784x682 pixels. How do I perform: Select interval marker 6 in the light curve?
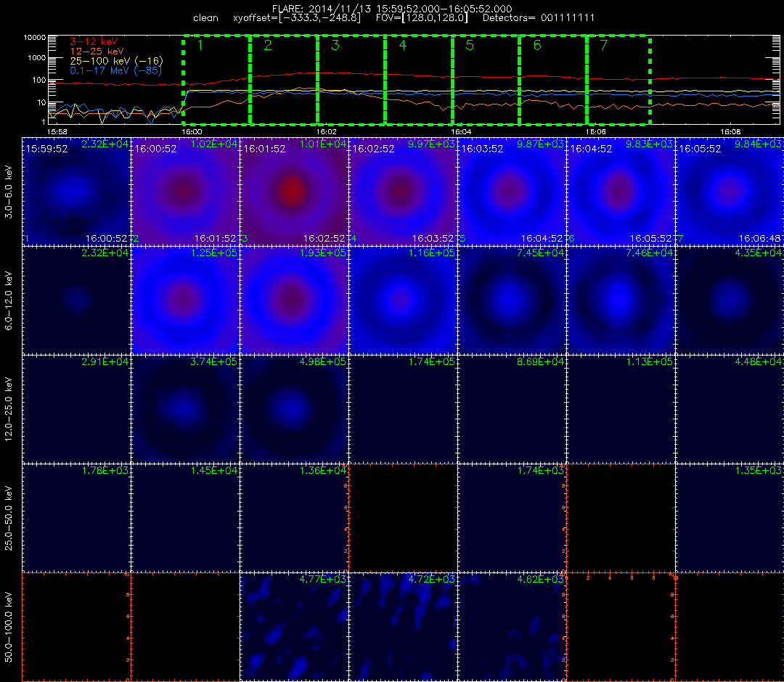point(537,45)
